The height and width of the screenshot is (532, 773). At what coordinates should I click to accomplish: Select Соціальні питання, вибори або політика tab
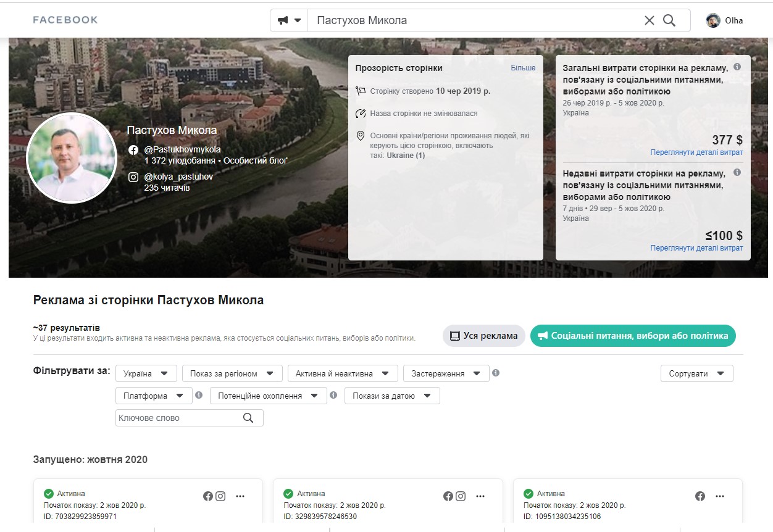(633, 336)
